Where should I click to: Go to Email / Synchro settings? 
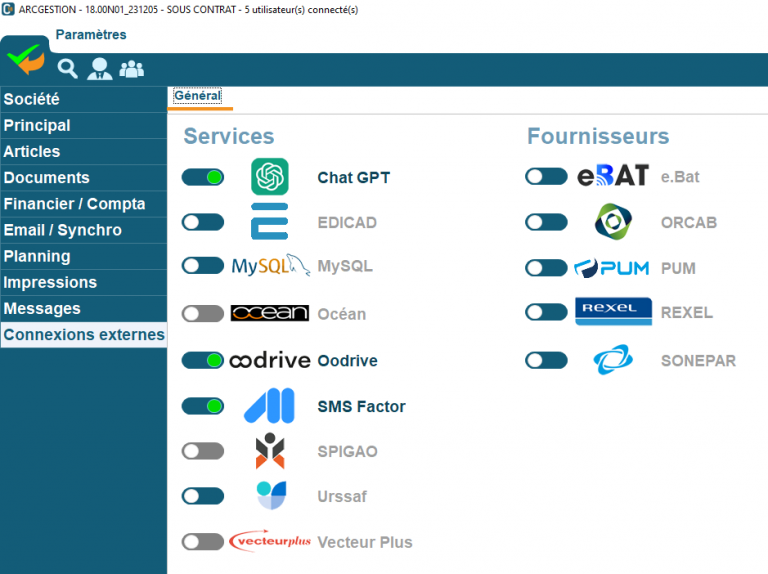click(x=63, y=230)
